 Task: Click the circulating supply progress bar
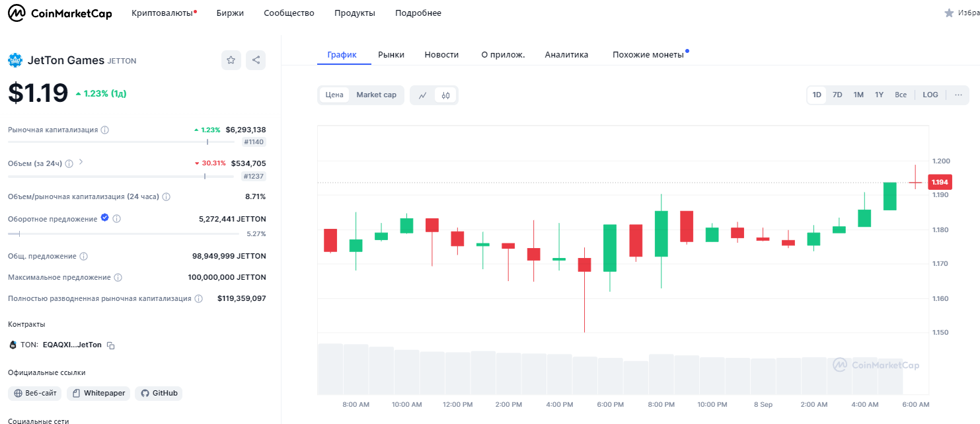pos(126,233)
